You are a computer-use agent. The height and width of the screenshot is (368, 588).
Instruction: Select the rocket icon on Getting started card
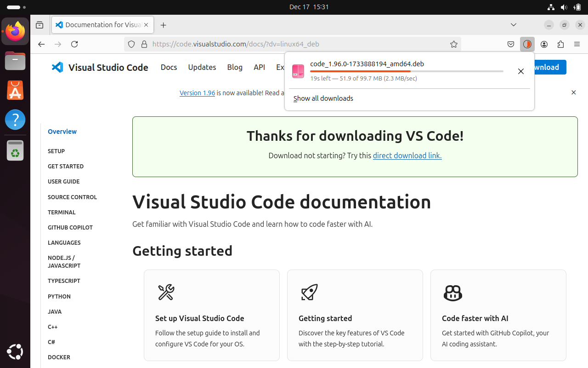pyautogui.click(x=309, y=293)
